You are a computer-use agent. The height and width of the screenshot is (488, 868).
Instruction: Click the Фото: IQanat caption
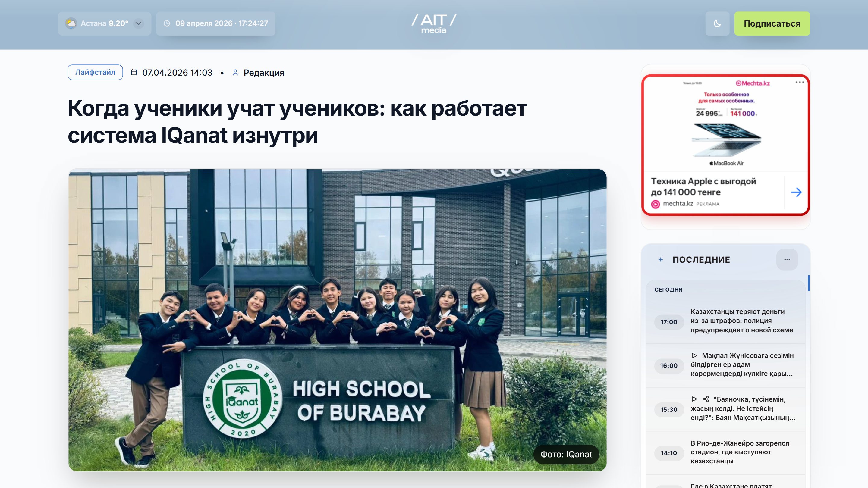(566, 454)
